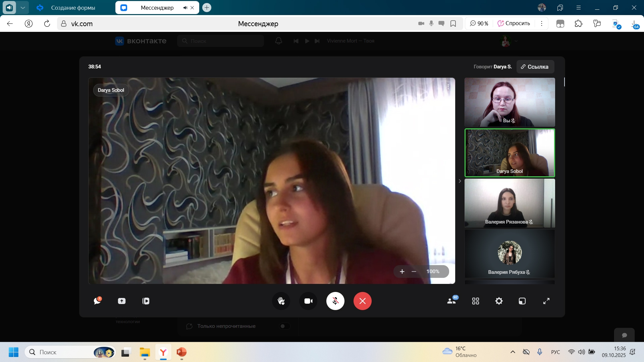Screen dimensions: 644x362
Task: Start screen sharing in call
Action: point(122,301)
